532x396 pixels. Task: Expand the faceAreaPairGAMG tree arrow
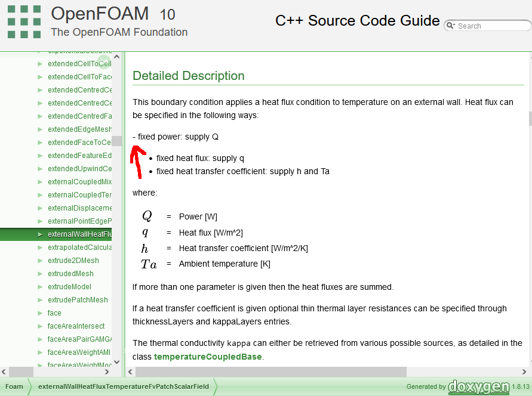(x=40, y=339)
